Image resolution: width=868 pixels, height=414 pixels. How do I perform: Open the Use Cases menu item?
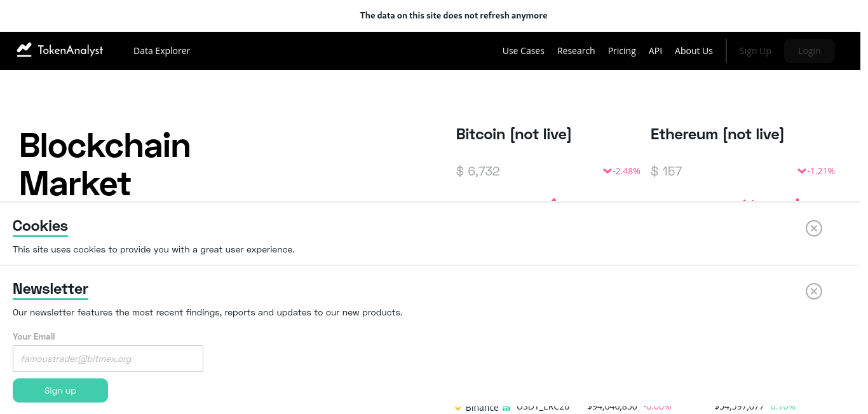click(523, 51)
